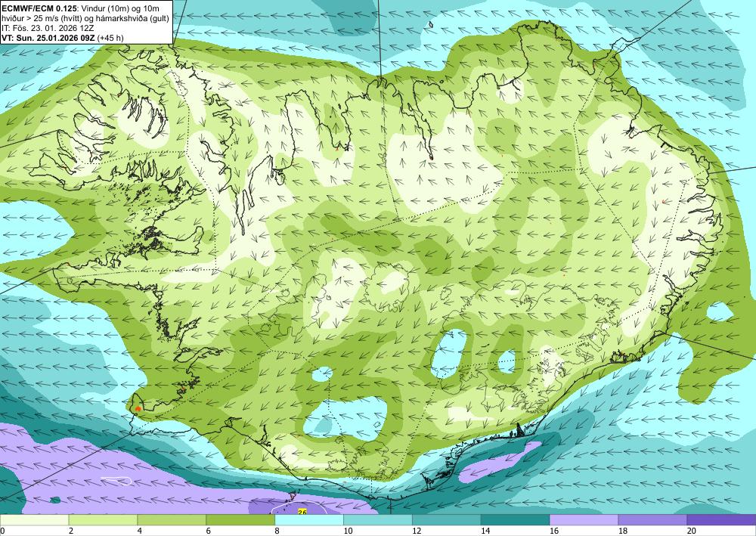The width and height of the screenshot is (756, 536).
Task: Click the pale cream 0–2 m/s legend swatch
Action: point(34,520)
